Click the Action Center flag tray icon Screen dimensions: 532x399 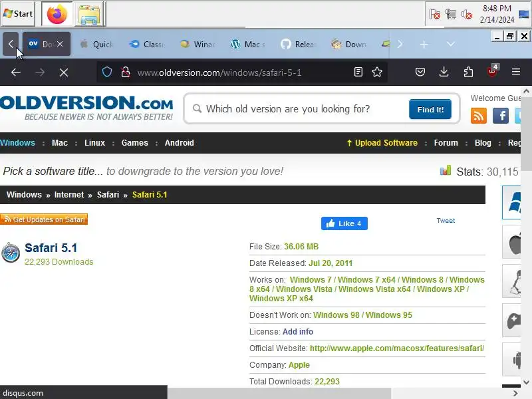click(x=434, y=14)
